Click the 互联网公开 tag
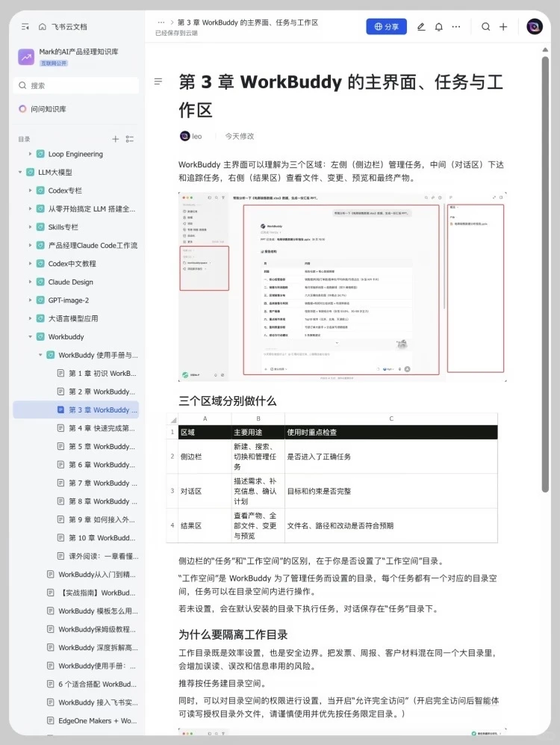 pos(53,64)
